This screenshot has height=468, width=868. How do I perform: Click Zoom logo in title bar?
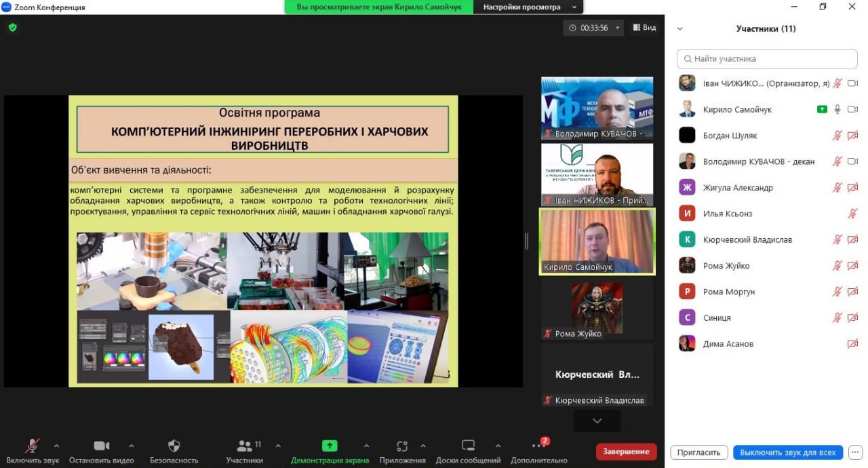coord(6,7)
